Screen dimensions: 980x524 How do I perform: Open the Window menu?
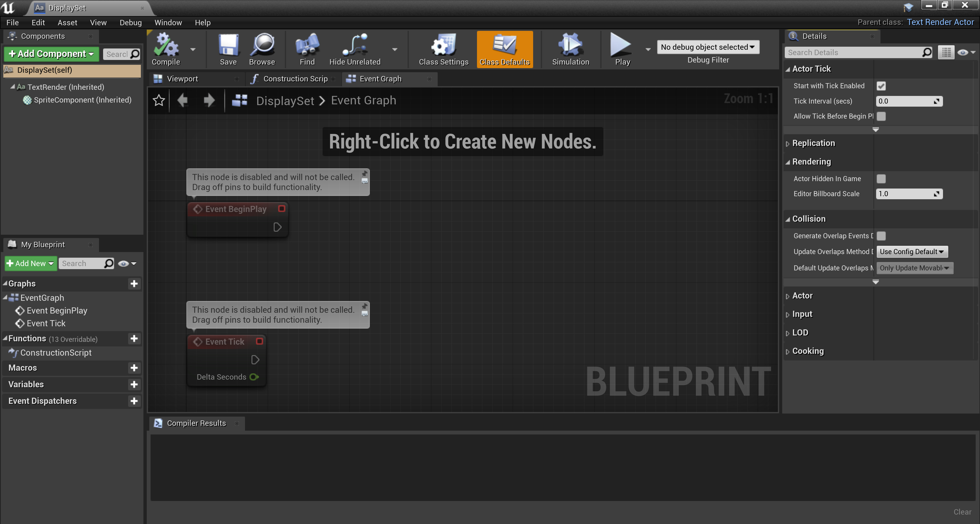pyautogui.click(x=168, y=22)
